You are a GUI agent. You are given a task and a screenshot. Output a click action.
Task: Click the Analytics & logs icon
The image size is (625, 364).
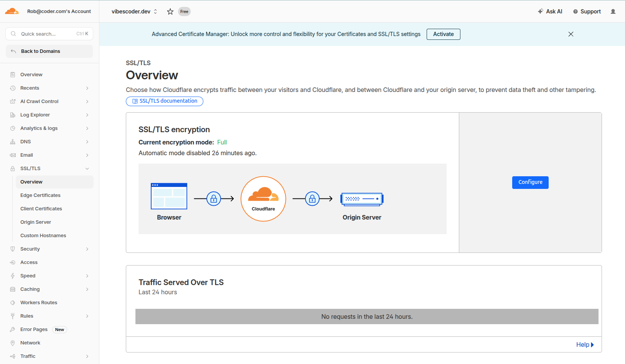coord(13,128)
